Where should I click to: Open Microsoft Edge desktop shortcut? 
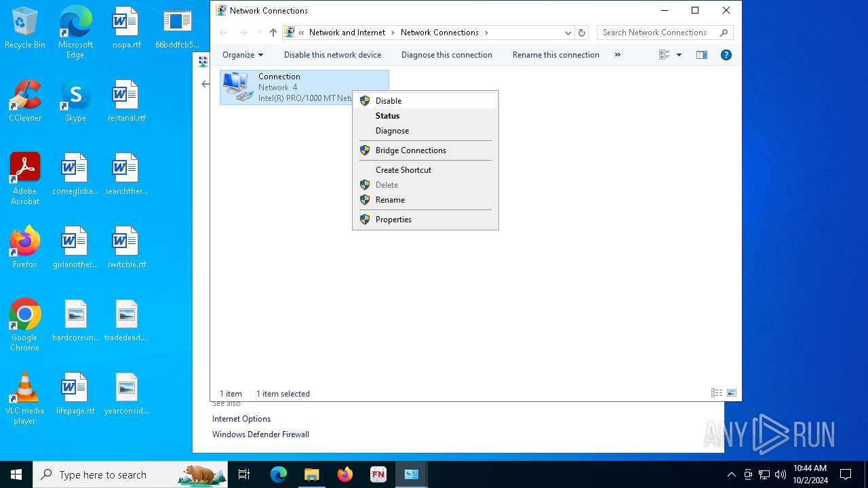tap(75, 33)
